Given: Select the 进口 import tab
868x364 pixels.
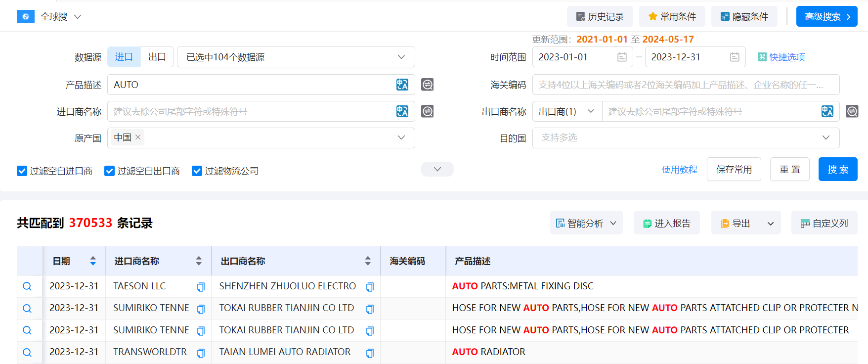Looking at the screenshot, I should coord(124,57).
